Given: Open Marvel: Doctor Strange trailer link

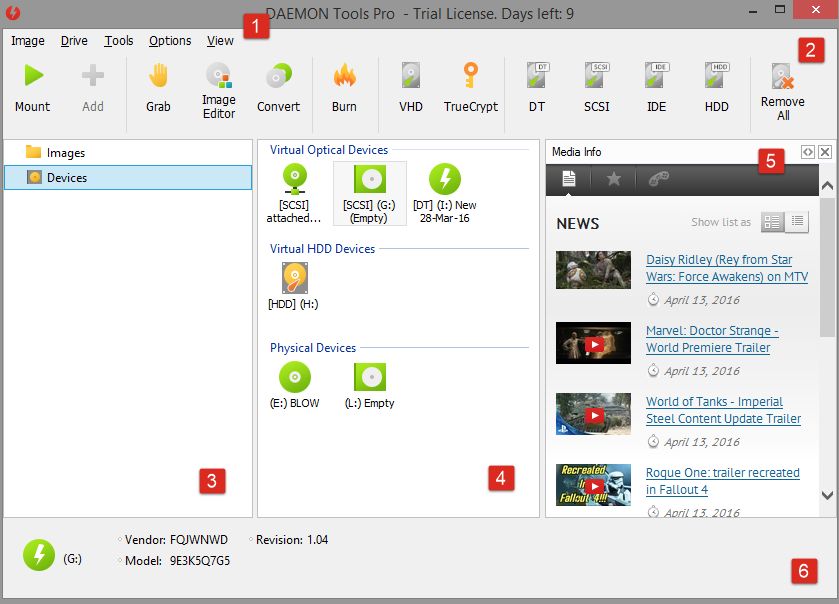Looking at the screenshot, I should [x=712, y=339].
